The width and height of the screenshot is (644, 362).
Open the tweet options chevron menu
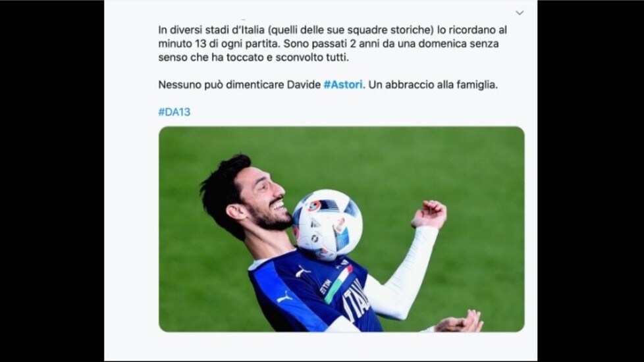tap(520, 13)
